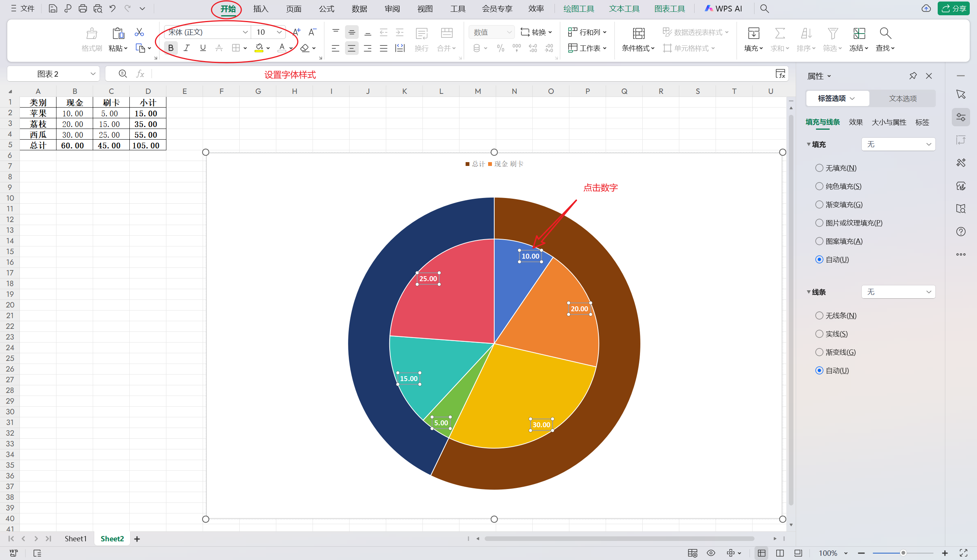Click the fullscreen icon in status bar
The image size is (977, 560).
click(x=964, y=553)
